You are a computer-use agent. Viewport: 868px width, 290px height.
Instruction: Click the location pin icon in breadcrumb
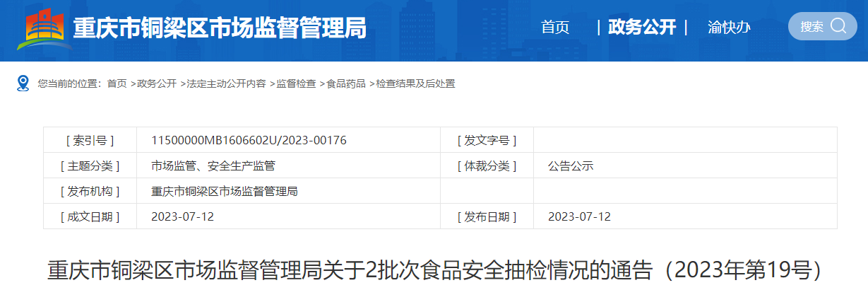click(x=23, y=83)
